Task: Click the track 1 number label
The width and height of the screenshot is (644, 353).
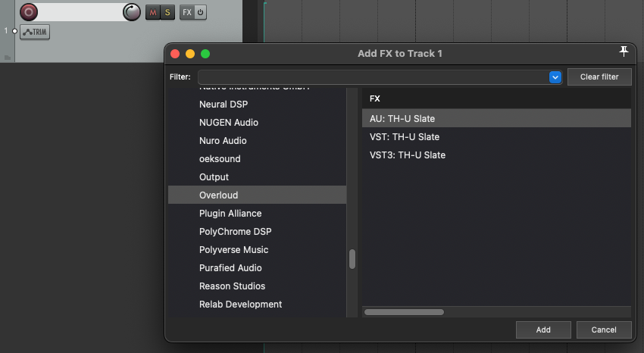Action: [x=6, y=31]
